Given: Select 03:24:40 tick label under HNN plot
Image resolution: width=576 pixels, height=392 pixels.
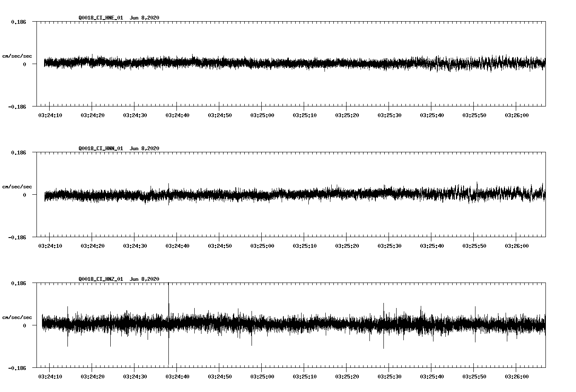Looking at the screenshot, I should 177,246.
